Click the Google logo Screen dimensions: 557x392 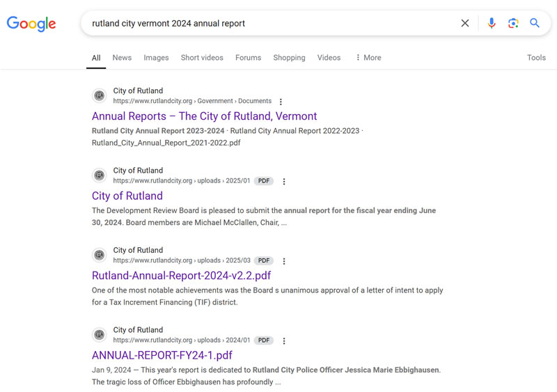[31, 24]
